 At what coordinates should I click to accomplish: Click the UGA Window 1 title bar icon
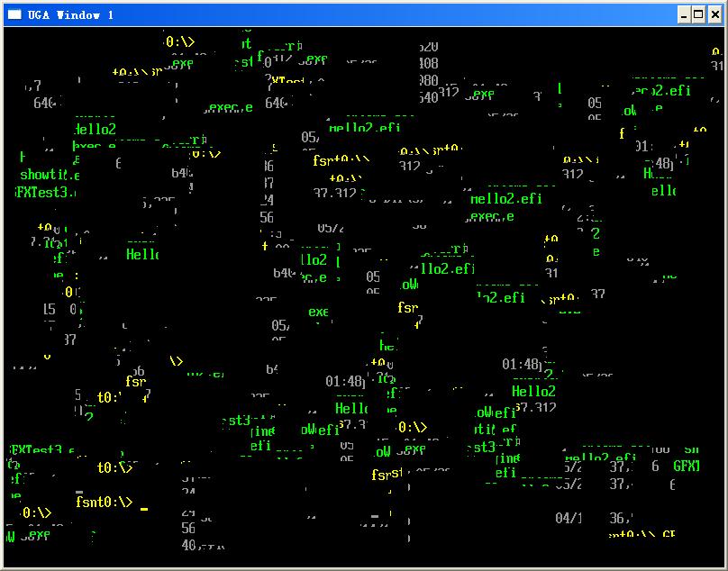14,14
